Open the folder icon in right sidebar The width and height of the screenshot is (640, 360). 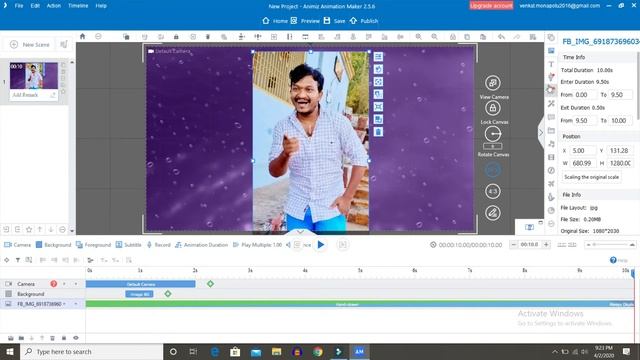click(551, 131)
